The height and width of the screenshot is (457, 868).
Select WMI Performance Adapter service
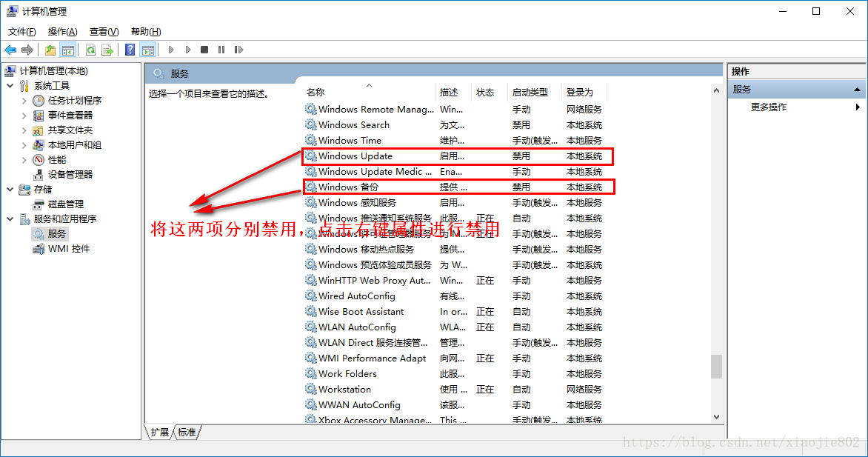454,358
